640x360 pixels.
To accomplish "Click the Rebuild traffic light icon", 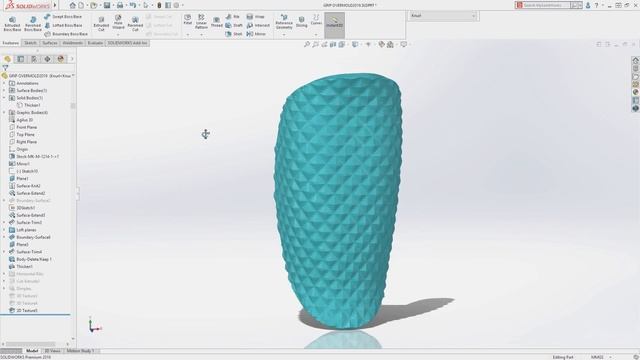I will click(x=159, y=5).
